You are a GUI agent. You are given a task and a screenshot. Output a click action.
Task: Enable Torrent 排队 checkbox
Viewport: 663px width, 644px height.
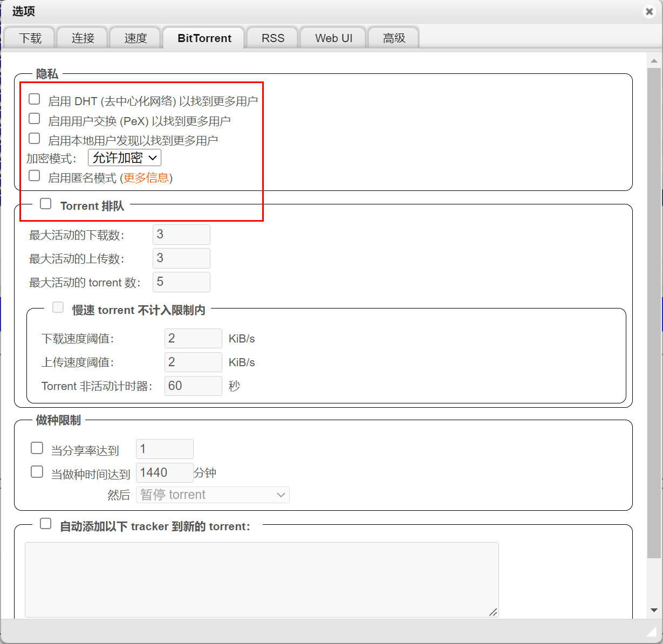pos(46,204)
